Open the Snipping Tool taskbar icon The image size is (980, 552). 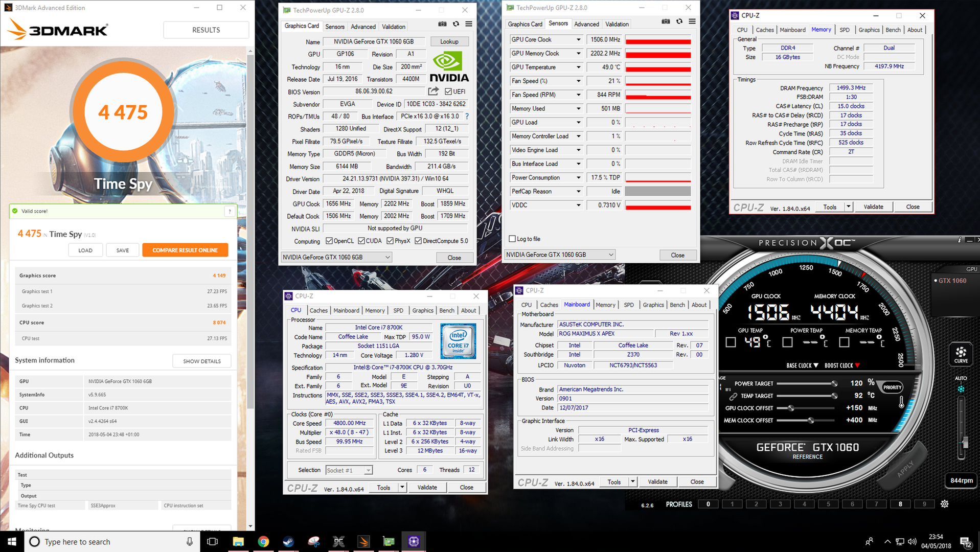[313, 541]
